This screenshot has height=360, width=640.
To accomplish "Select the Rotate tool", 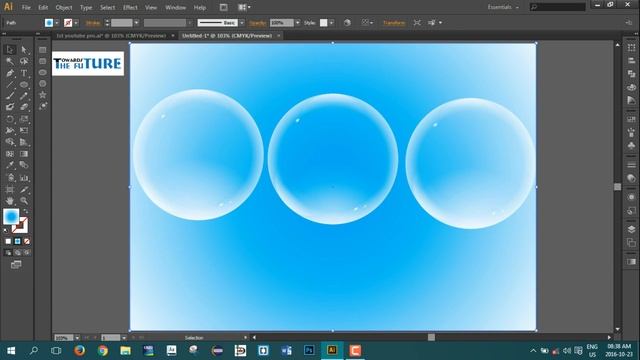I will click(x=10, y=119).
